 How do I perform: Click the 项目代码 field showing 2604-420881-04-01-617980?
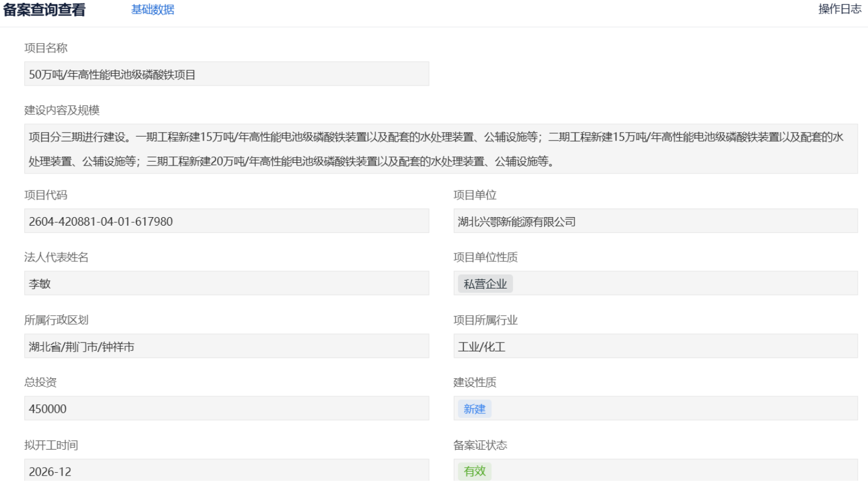tap(226, 221)
